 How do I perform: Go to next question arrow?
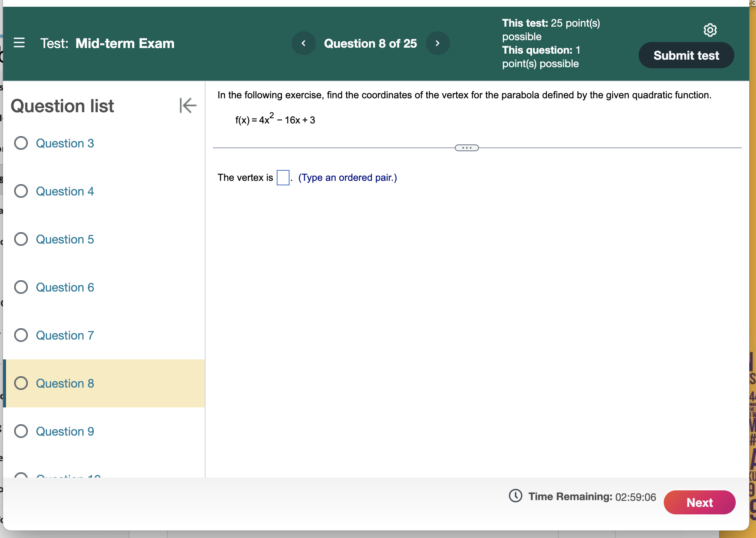[x=437, y=44]
